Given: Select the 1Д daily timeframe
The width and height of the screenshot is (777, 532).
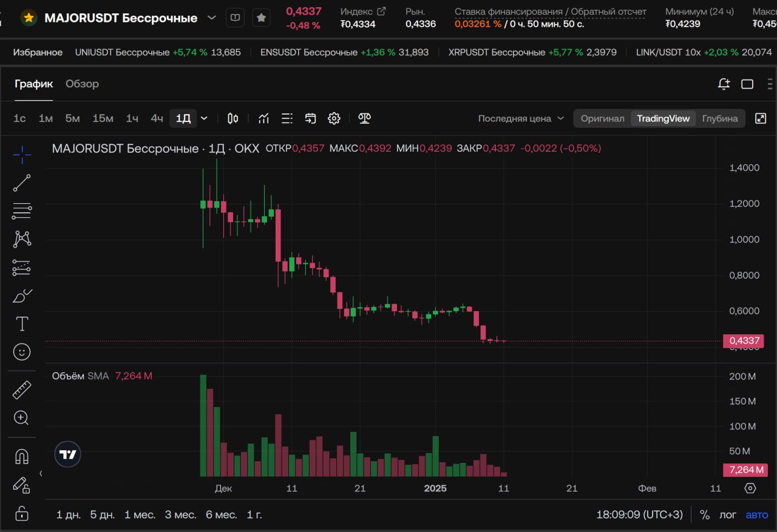Looking at the screenshot, I should pyautogui.click(x=183, y=118).
